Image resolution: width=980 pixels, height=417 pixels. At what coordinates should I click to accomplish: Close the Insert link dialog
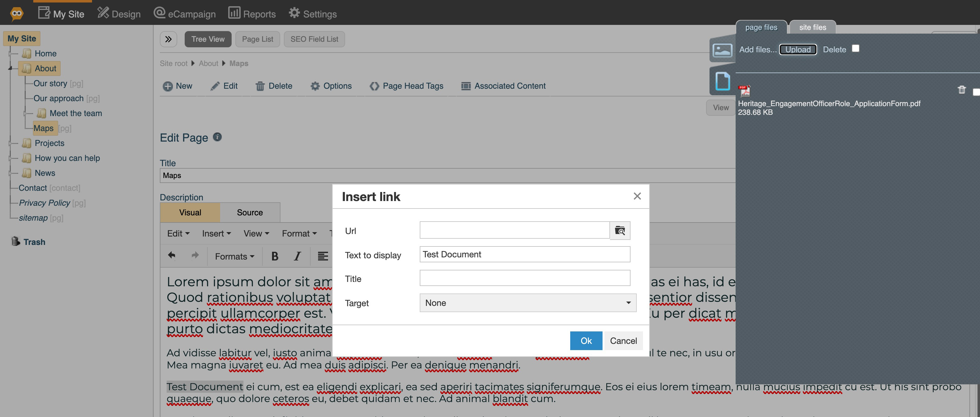point(637,196)
